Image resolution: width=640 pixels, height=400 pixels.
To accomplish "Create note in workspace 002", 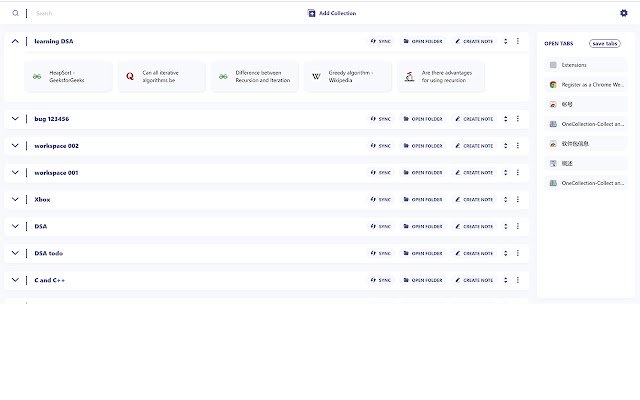I will (474, 146).
